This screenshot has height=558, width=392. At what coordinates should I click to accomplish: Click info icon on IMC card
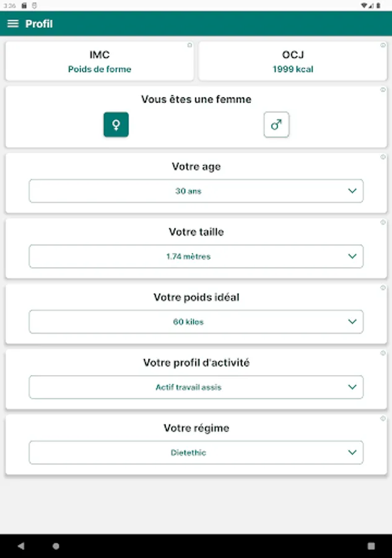pos(189,45)
